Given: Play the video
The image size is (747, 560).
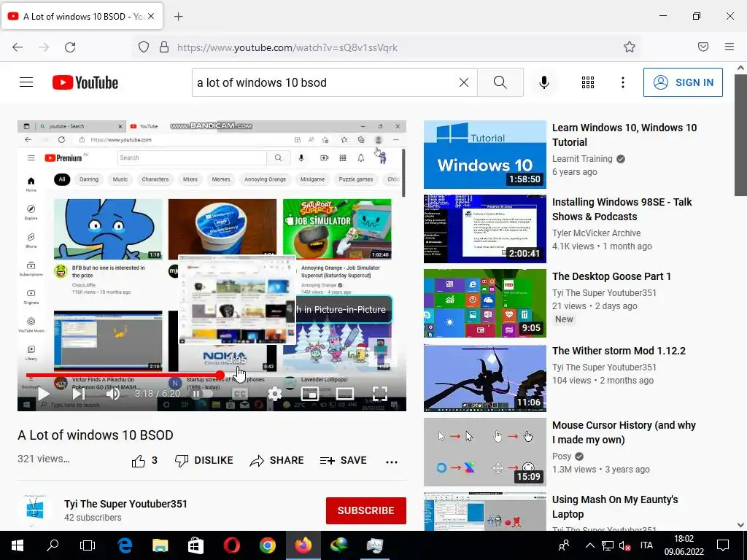Looking at the screenshot, I should click(43, 394).
